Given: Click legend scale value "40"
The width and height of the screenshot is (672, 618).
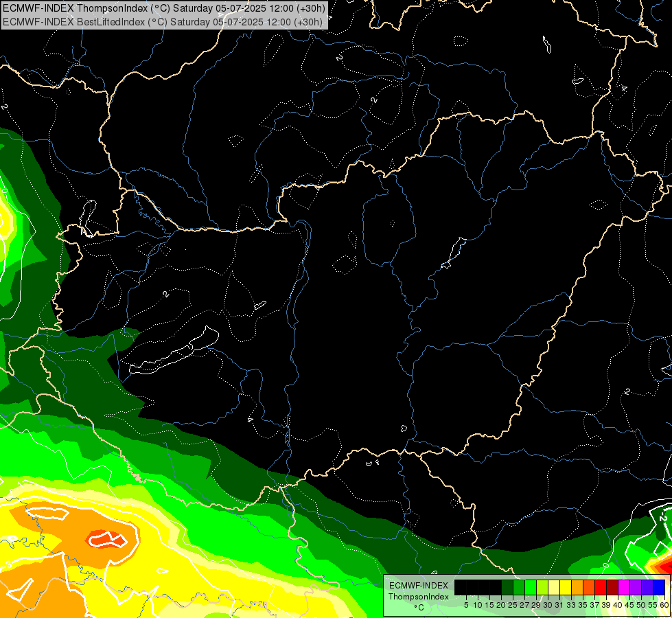Looking at the screenshot, I should 618,605.
